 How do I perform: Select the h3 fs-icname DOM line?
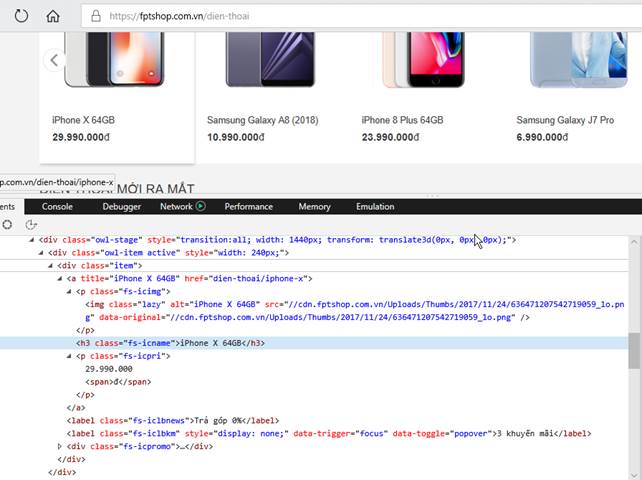(314, 343)
